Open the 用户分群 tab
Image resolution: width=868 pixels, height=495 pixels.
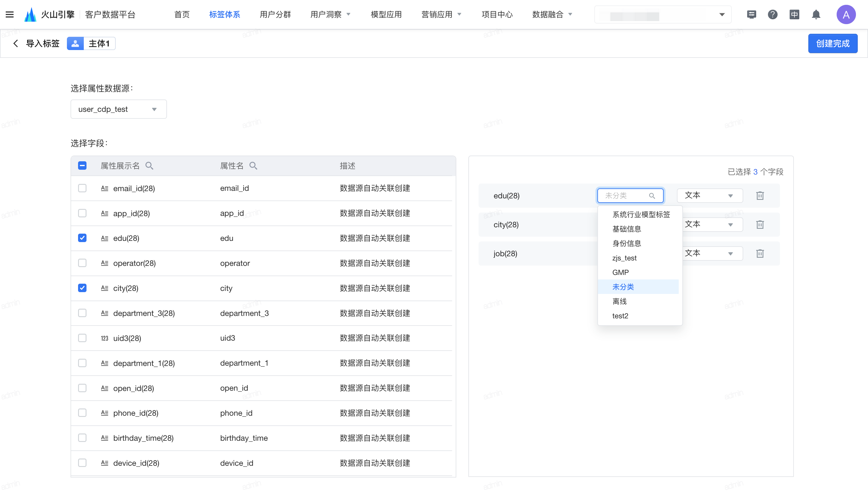tap(275, 14)
